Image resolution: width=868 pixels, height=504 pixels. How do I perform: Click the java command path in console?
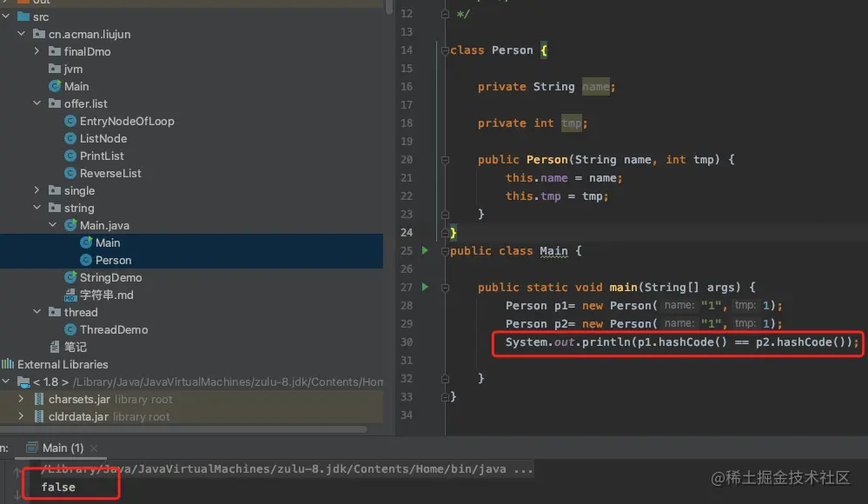point(287,469)
